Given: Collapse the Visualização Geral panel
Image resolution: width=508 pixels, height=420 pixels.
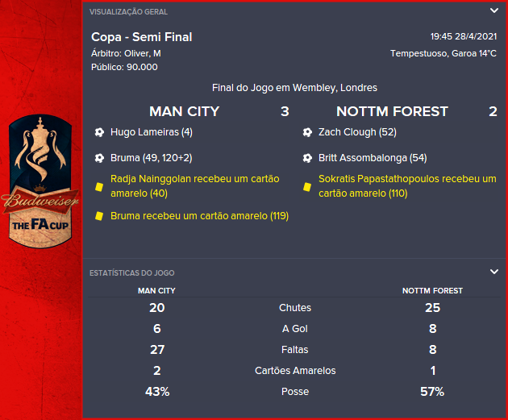Looking at the screenshot, I should click(x=493, y=11).
